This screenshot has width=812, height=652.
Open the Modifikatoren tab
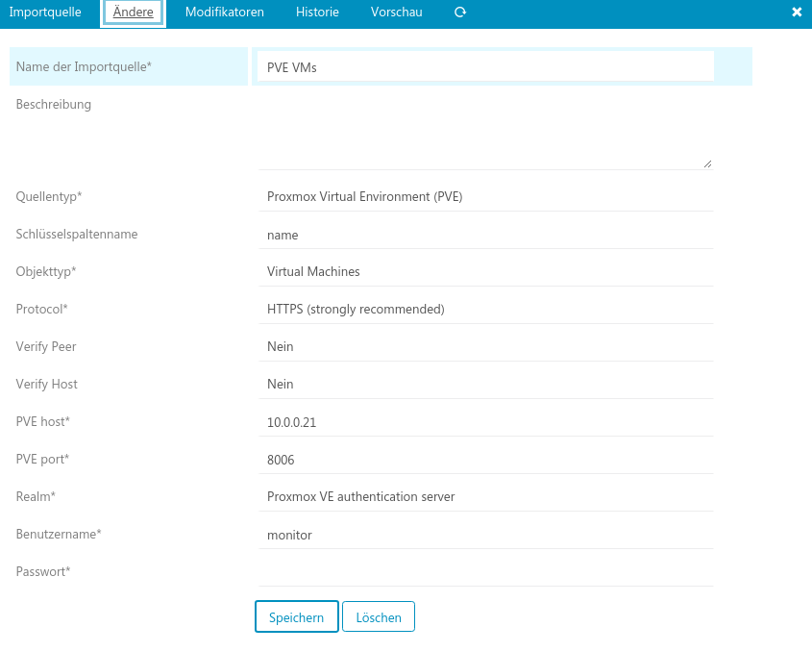click(x=225, y=12)
